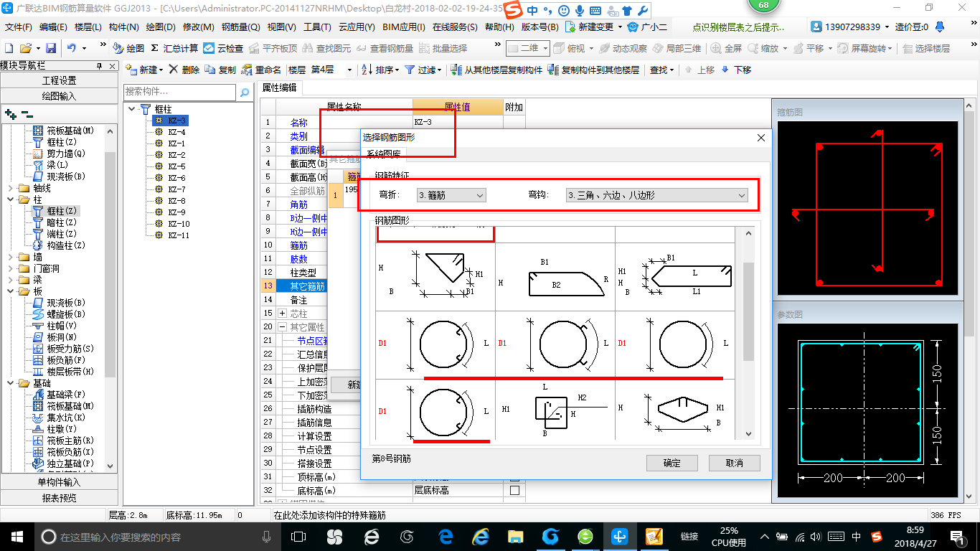
Task: Open the 文件(F) menu
Action: [18, 27]
